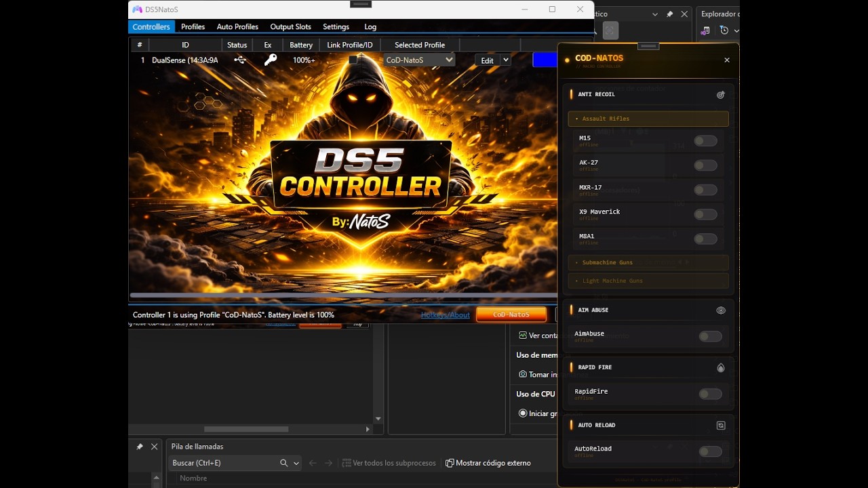Toggle the M15 anti recoil switch
The height and width of the screenshot is (488, 868).
(705, 141)
